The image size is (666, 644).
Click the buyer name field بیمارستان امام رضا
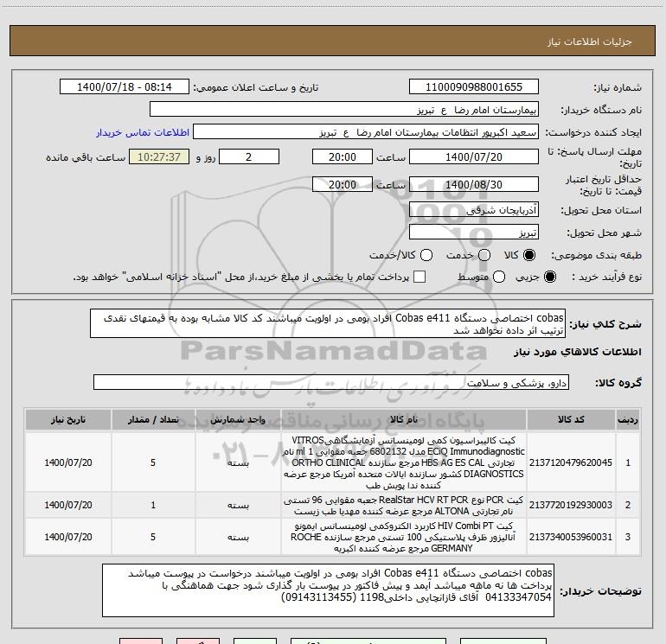coord(344,110)
